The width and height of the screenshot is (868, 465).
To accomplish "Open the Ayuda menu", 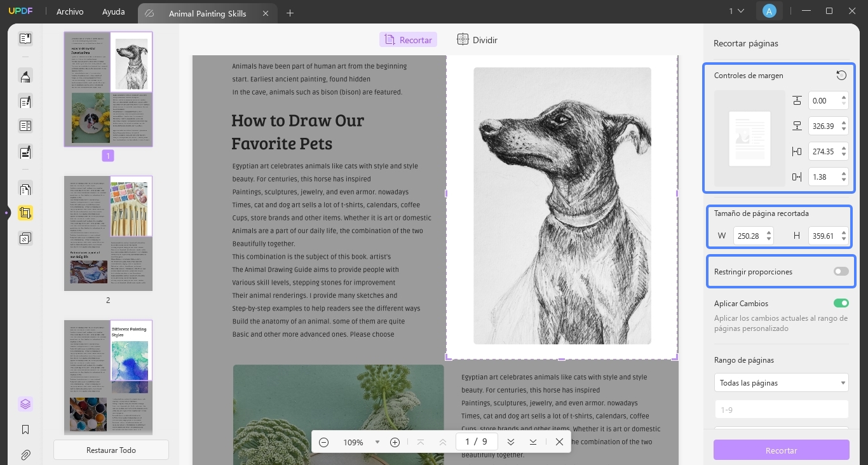I will (114, 11).
